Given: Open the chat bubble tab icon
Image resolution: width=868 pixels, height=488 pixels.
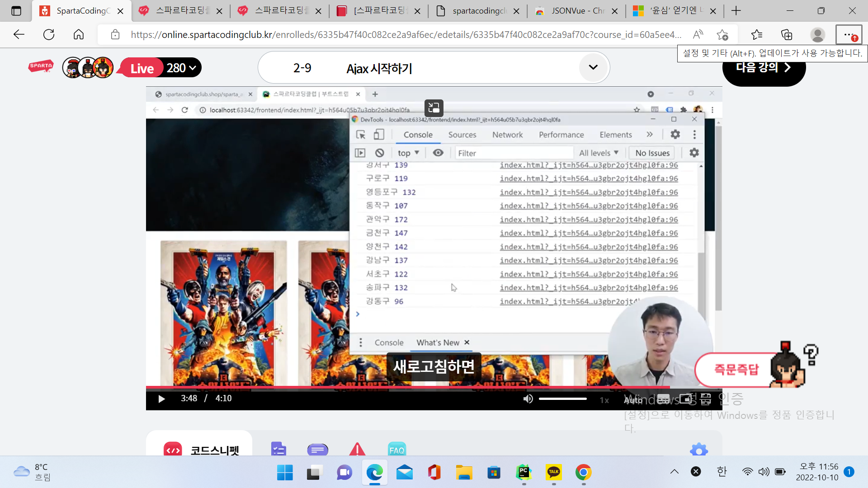Looking at the screenshot, I should pyautogui.click(x=317, y=450).
